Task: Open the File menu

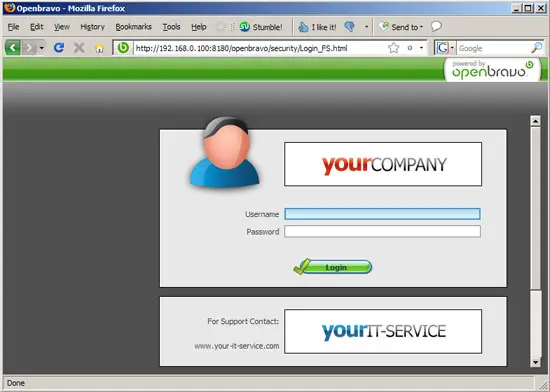Action: point(13,27)
